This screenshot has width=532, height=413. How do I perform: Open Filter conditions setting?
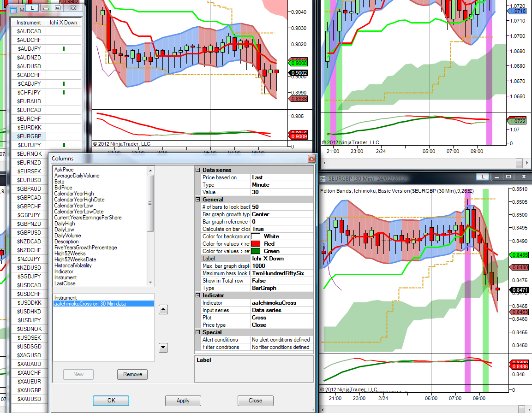click(281, 347)
